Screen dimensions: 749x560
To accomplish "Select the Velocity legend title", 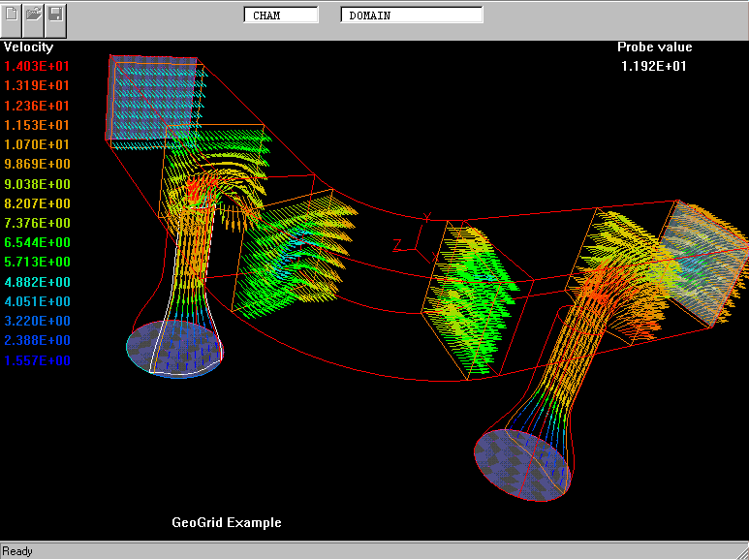I will [29, 47].
